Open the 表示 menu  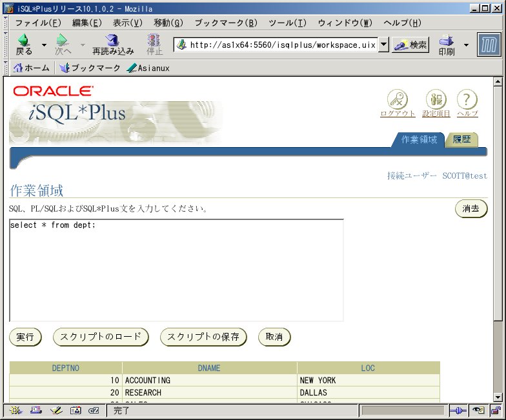(x=128, y=23)
